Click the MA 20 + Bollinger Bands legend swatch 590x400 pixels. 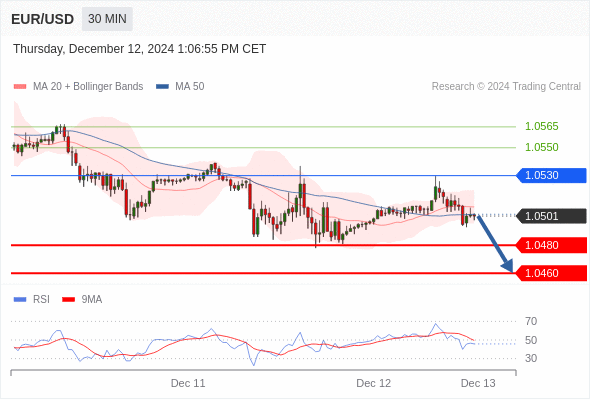20,87
